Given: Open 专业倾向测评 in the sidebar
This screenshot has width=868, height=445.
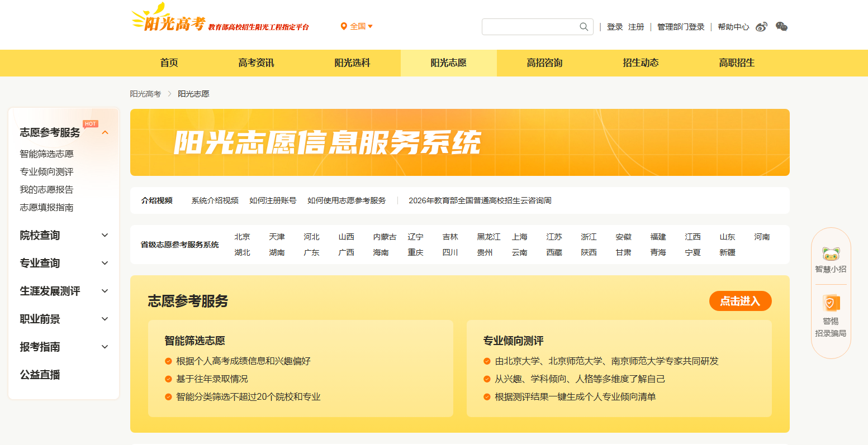Looking at the screenshot, I should tap(47, 172).
